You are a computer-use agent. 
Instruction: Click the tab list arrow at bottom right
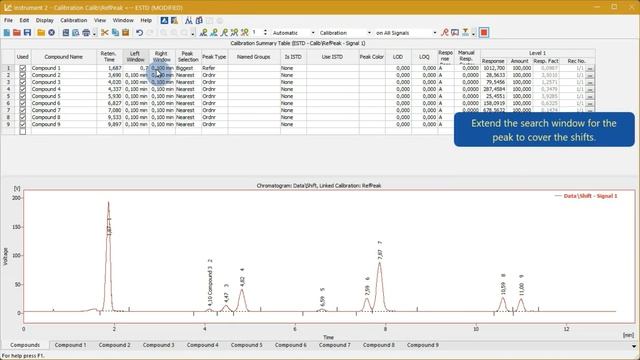point(634,346)
